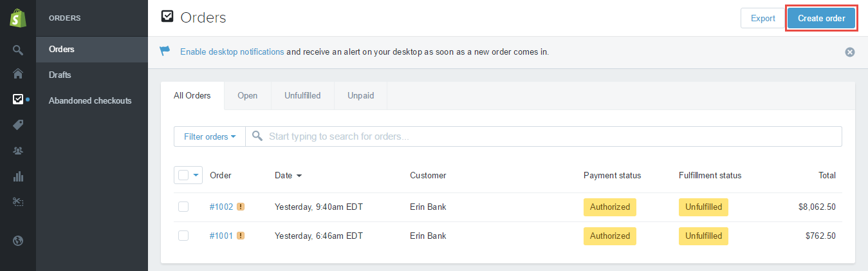Tick the checkbox for order #1001
Viewport: 868px width, 271px height.
(x=183, y=236)
